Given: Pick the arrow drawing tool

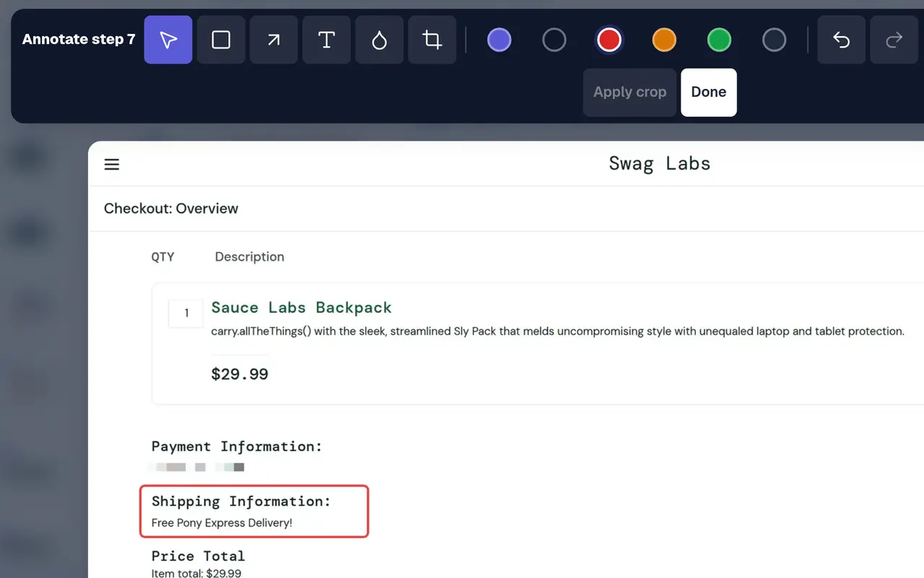Looking at the screenshot, I should [274, 40].
